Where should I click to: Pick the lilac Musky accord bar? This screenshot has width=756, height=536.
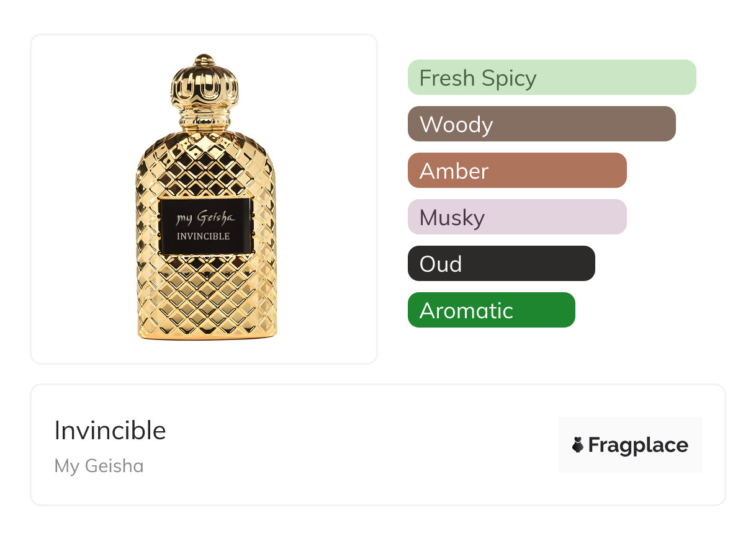tap(516, 217)
